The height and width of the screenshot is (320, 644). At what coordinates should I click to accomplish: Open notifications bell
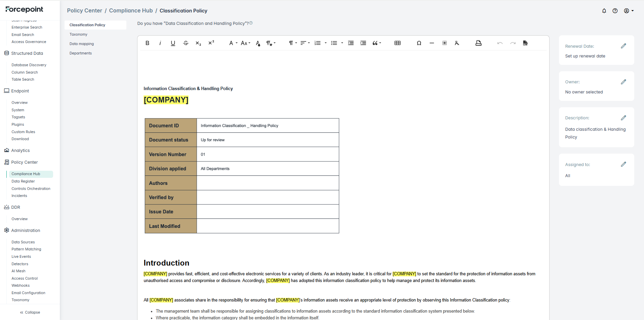pyautogui.click(x=604, y=11)
